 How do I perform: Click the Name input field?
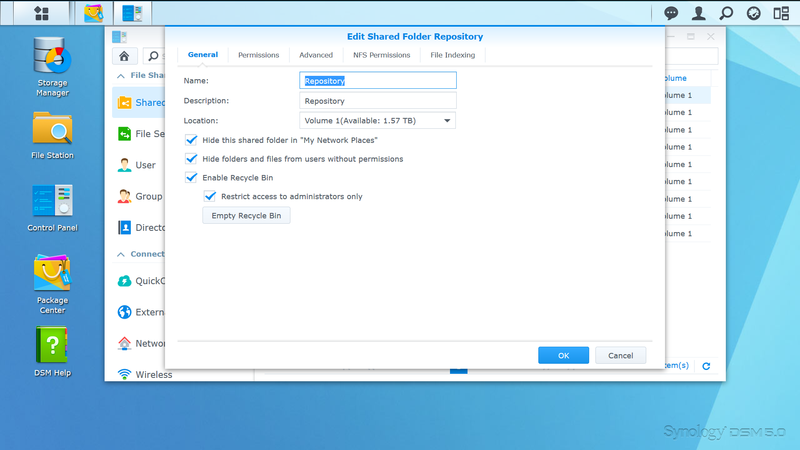pos(378,81)
